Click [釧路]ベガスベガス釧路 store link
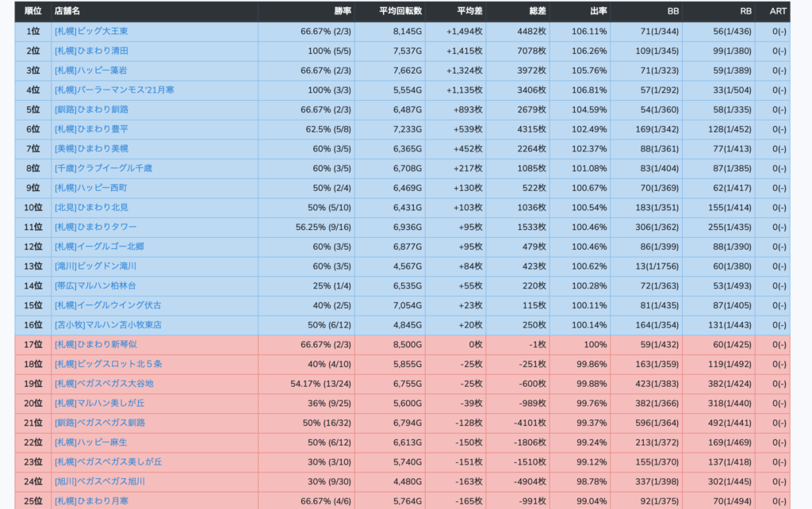Image resolution: width=812 pixels, height=509 pixels. [99, 423]
